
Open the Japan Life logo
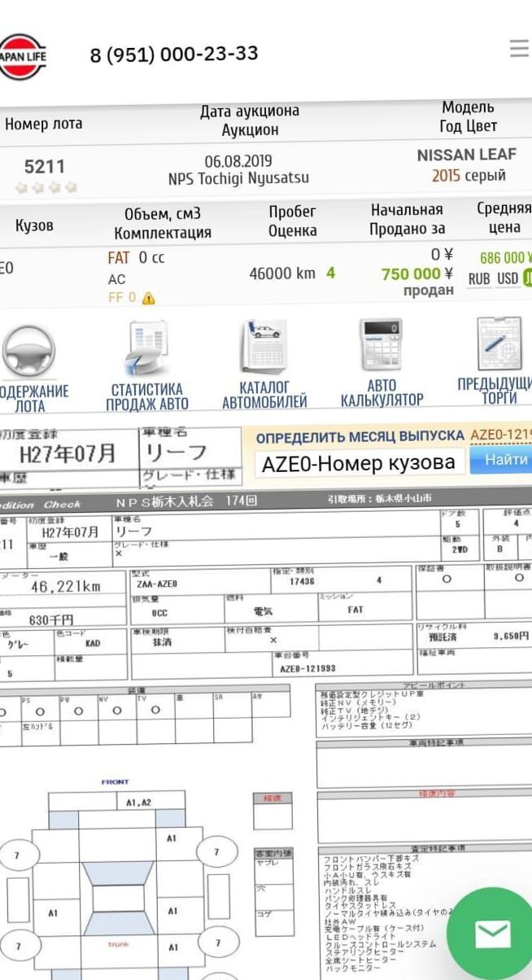click(x=23, y=56)
